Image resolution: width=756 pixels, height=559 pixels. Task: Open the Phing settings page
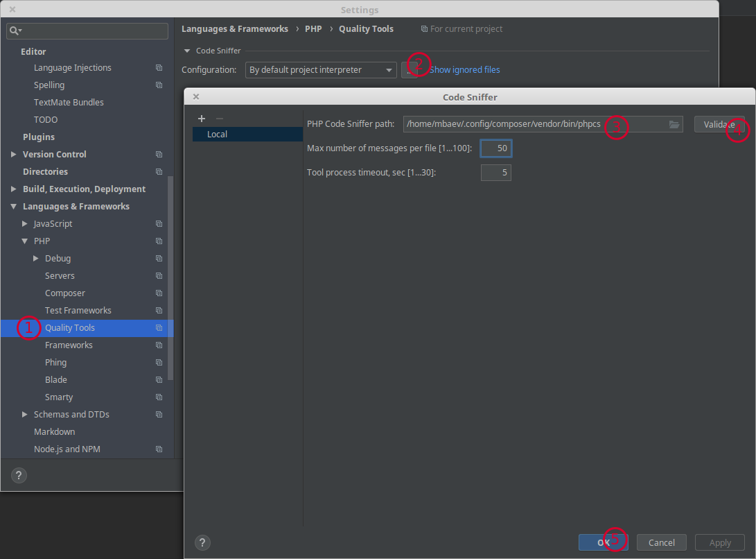tap(56, 363)
